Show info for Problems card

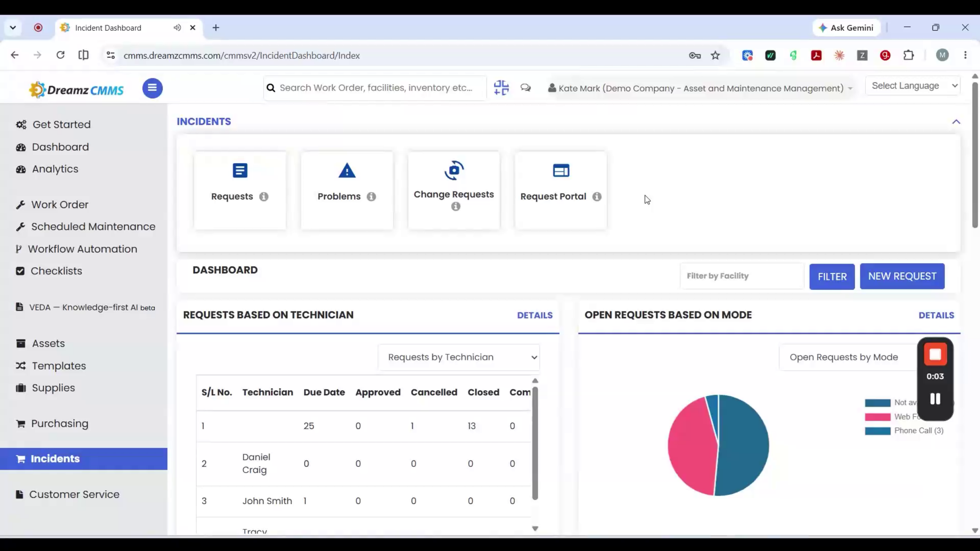tap(371, 197)
